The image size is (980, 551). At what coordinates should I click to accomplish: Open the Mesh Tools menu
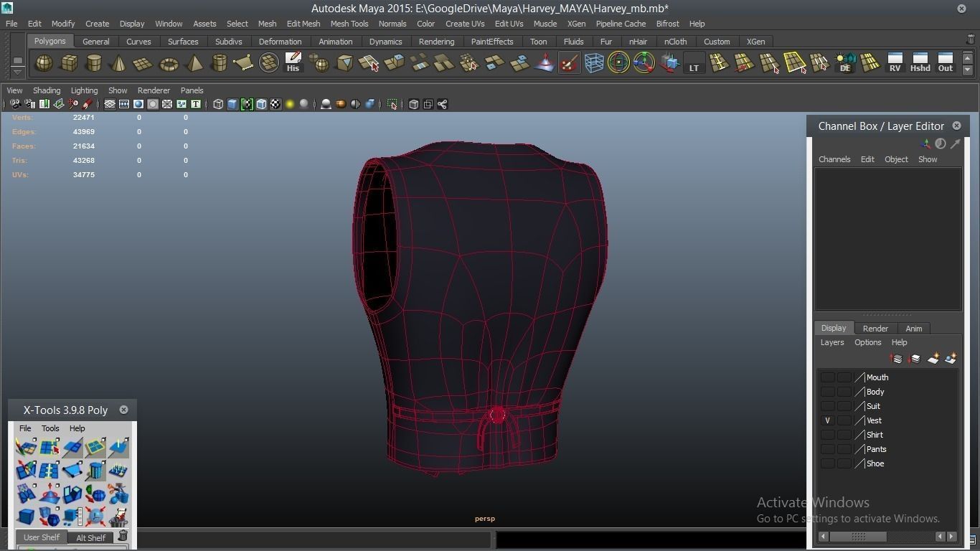coord(349,24)
